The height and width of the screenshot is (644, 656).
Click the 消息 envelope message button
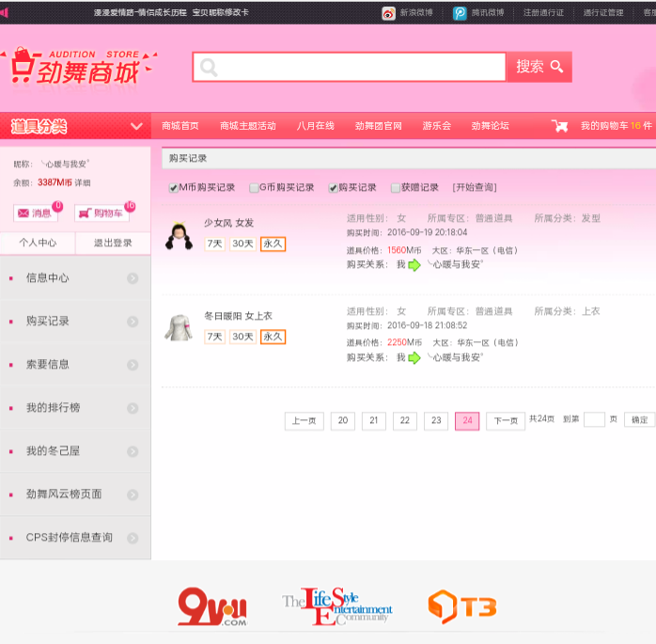click(x=36, y=213)
